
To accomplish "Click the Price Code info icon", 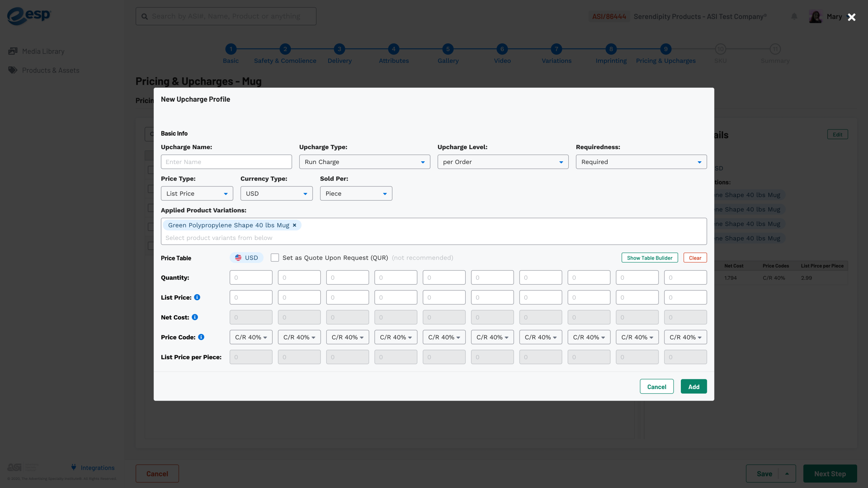I will pyautogui.click(x=201, y=337).
